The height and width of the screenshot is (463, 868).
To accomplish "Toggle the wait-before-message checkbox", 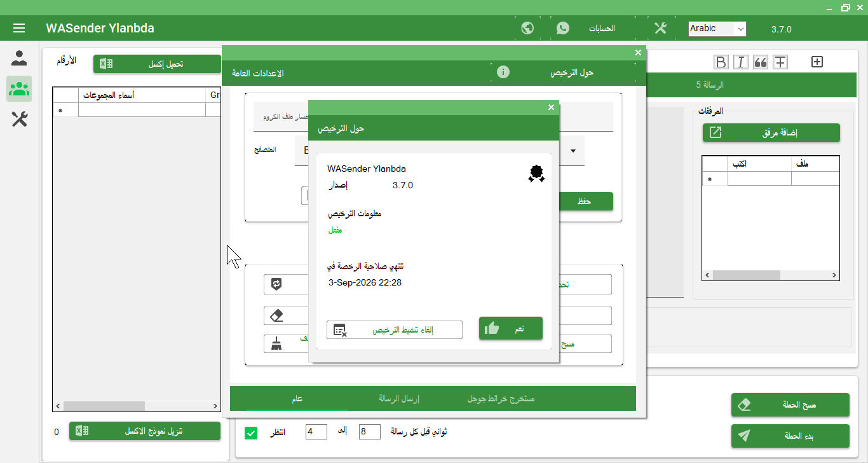I will (251, 433).
